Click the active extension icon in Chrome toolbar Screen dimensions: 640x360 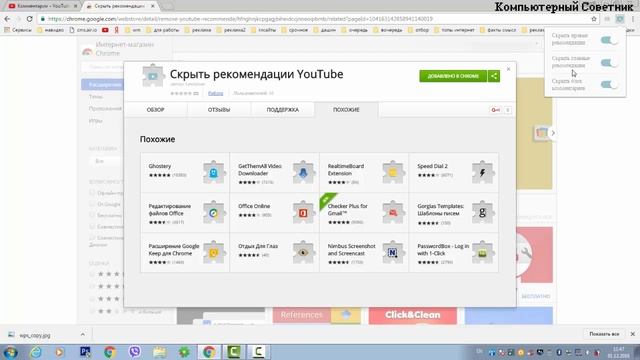620,19
